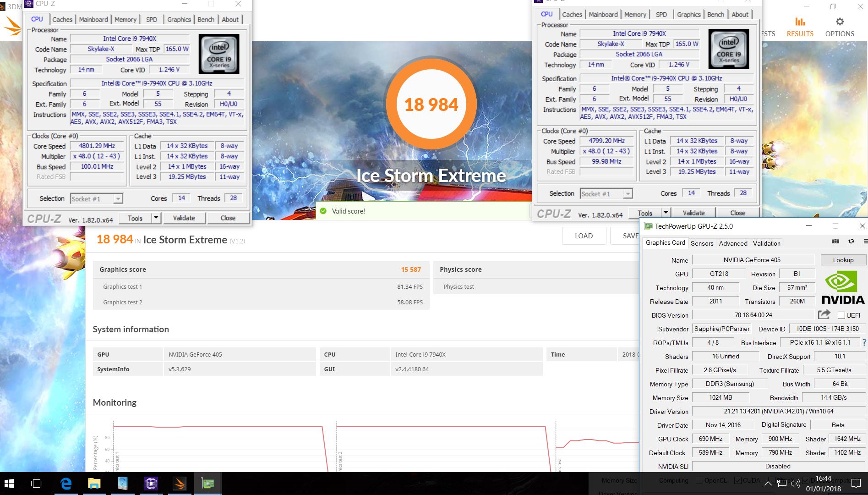Switch to Caches tab in left CPU-Z
The image size is (868, 495).
62,19
